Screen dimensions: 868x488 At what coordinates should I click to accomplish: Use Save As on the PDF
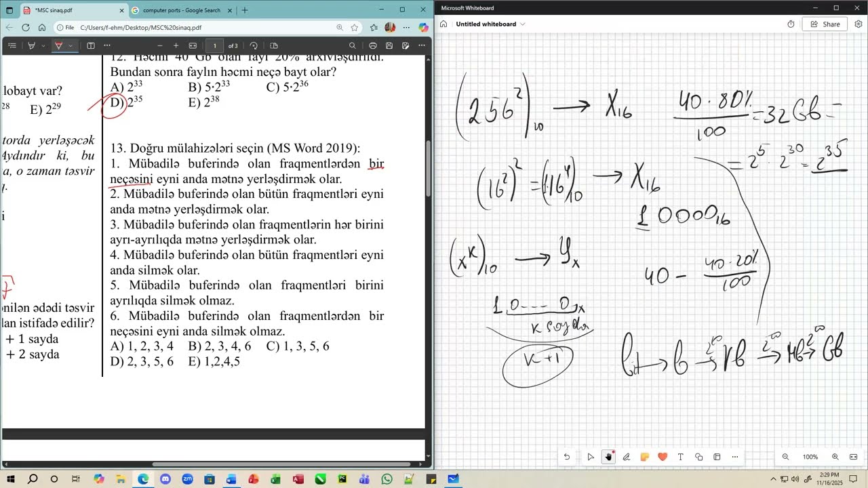406,45
